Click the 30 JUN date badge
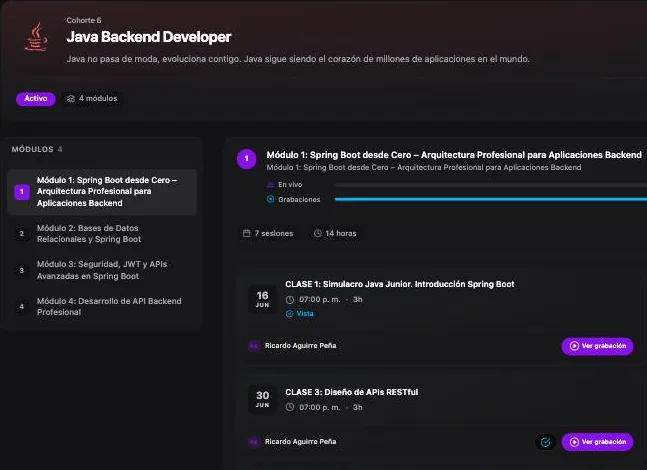The width and height of the screenshot is (647, 470). pos(262,399)
